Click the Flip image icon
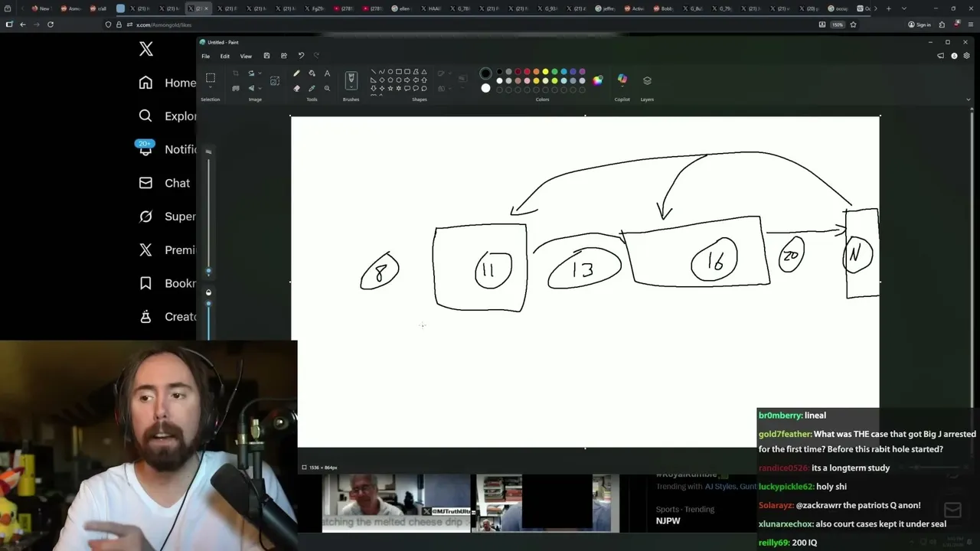 (x=250, y=88)
